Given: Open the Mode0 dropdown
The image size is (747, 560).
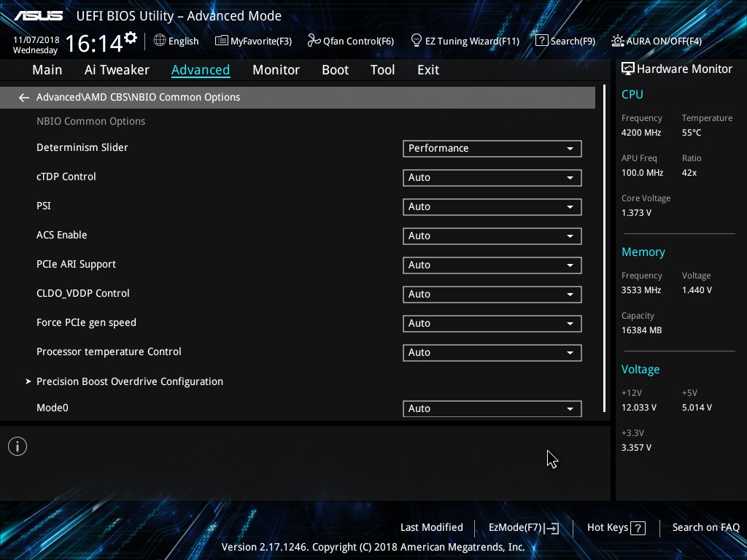Looking at the screenshot, I should (x=492, y=408).
